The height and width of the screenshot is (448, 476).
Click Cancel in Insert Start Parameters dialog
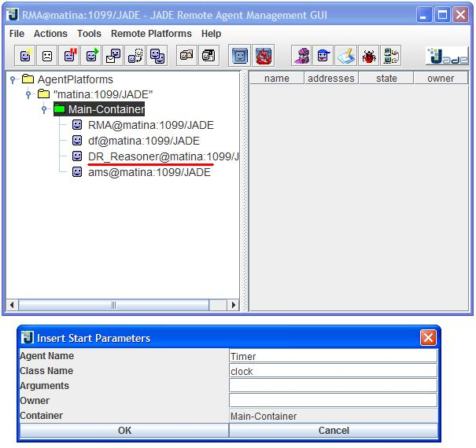point(334,430)
